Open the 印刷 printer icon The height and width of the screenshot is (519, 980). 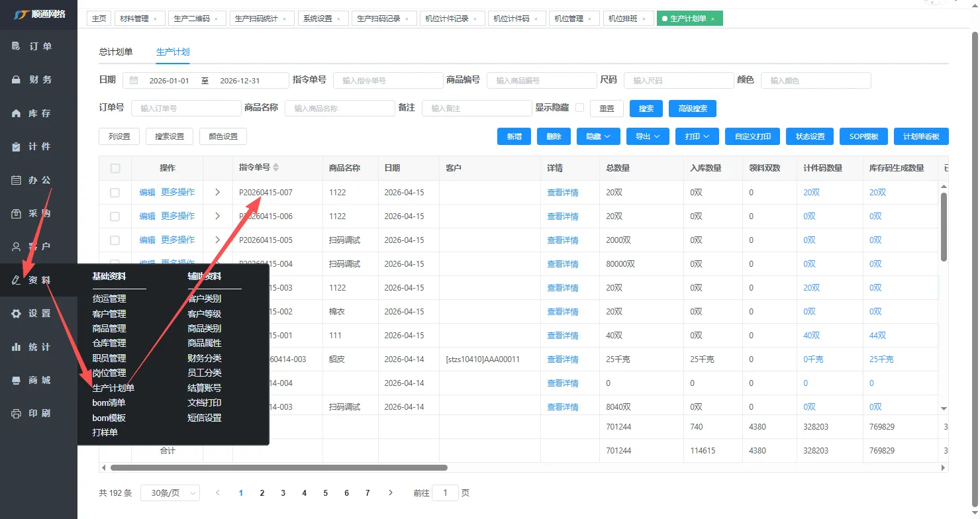coord(17,414)
